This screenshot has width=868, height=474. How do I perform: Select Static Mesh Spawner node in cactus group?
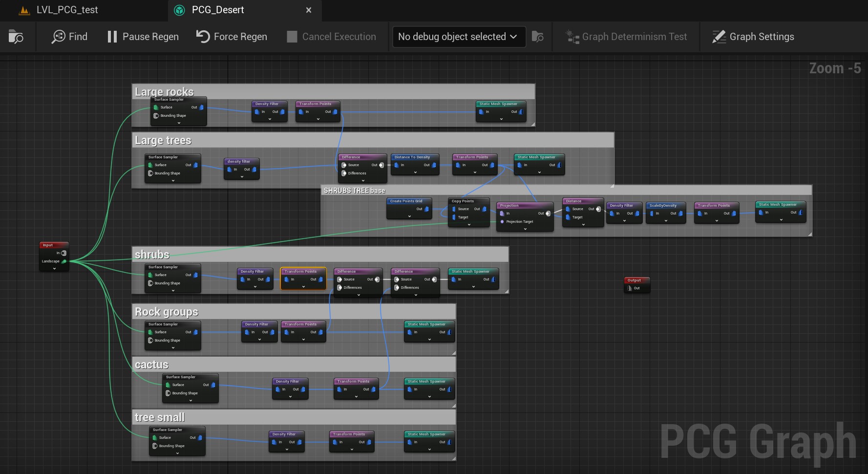[x=426, y=382]
